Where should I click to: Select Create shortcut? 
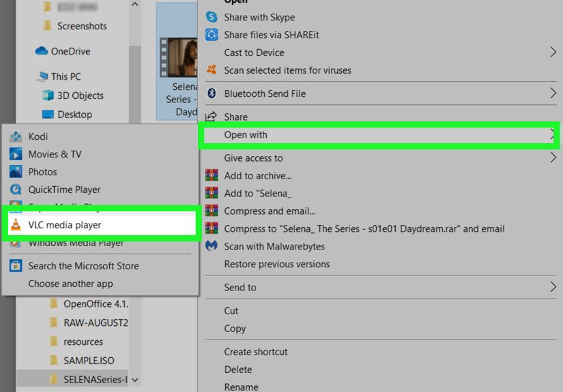coord(381,352)
